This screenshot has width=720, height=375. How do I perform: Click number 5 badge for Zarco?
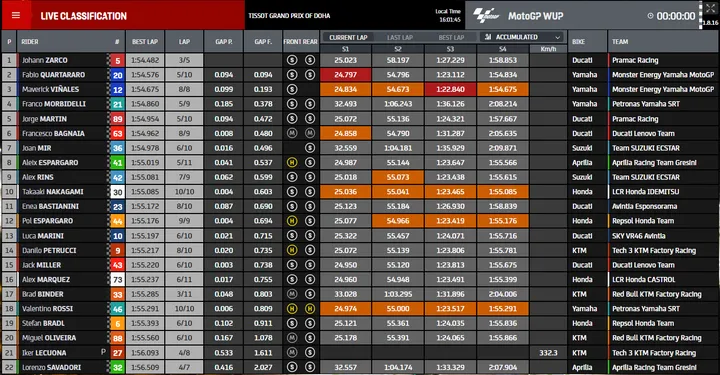tap(118, 60)
